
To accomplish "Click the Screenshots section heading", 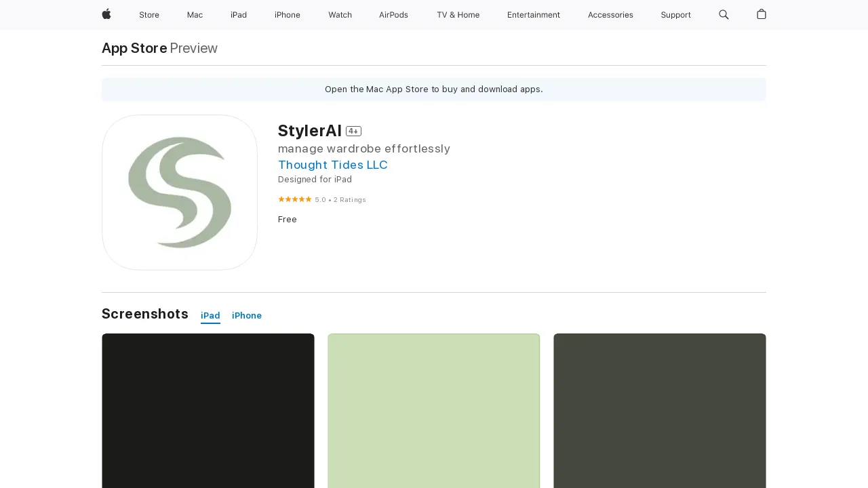I will tap(145, 314).
